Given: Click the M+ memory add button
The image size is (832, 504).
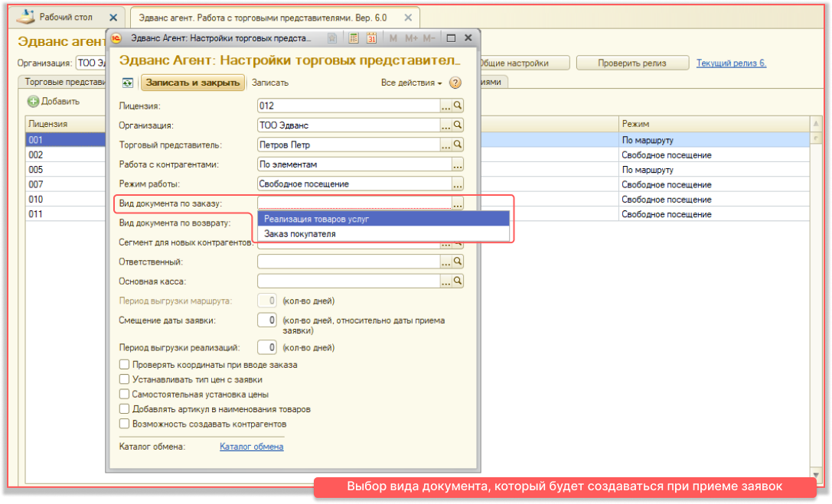Looking at the screenshot, I should (x=411, y=38).
